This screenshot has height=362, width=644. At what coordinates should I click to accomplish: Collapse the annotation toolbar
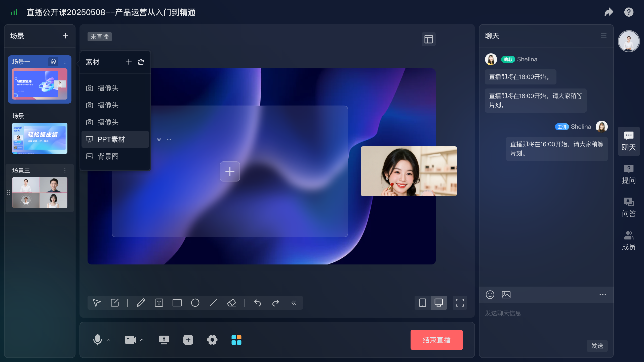[x=294, y=303]
